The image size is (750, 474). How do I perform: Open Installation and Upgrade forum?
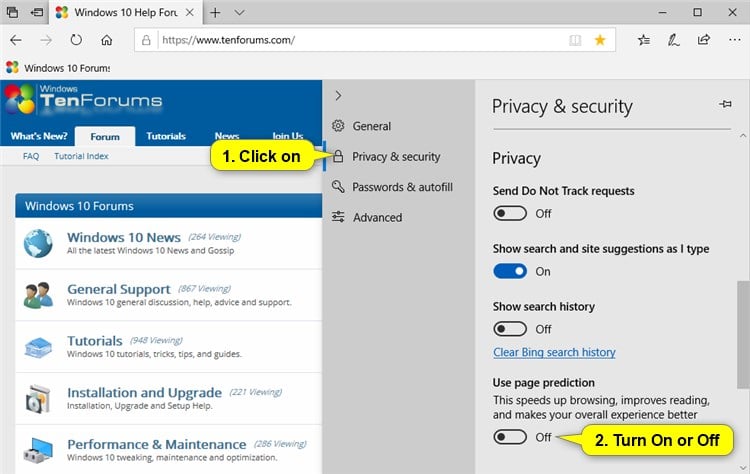pos(144,392)
